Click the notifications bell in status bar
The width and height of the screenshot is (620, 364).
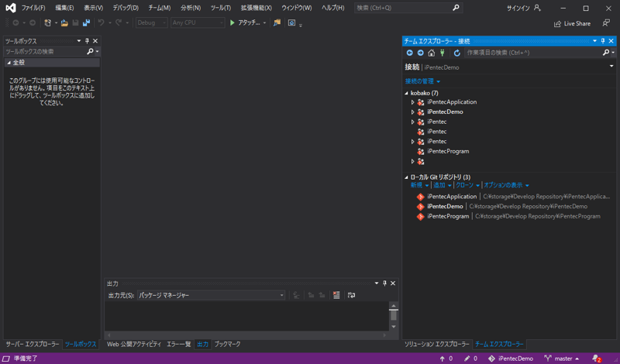(596, 359)
